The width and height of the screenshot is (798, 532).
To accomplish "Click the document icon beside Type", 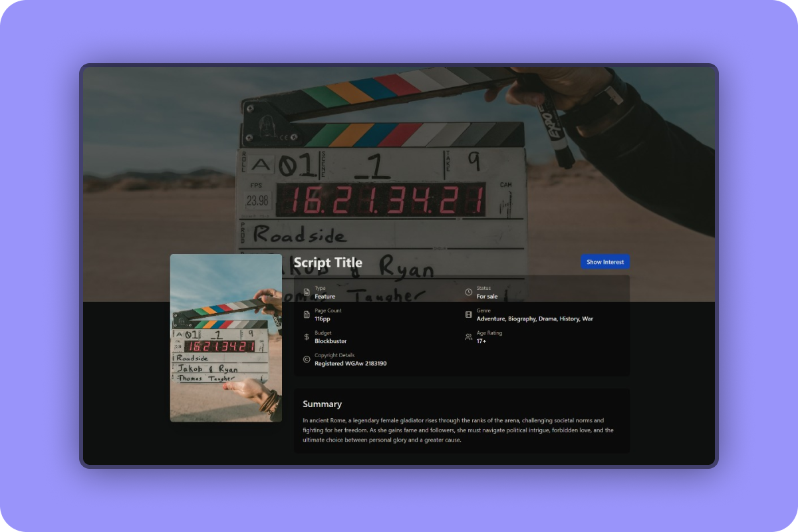I will tap(307, 293).
